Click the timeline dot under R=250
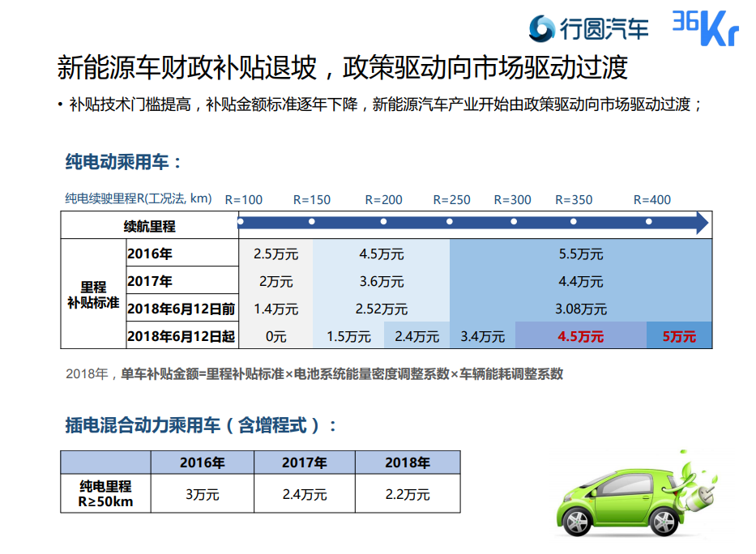Viewport: 756px width, 554px height. click(x=450, y=222)
